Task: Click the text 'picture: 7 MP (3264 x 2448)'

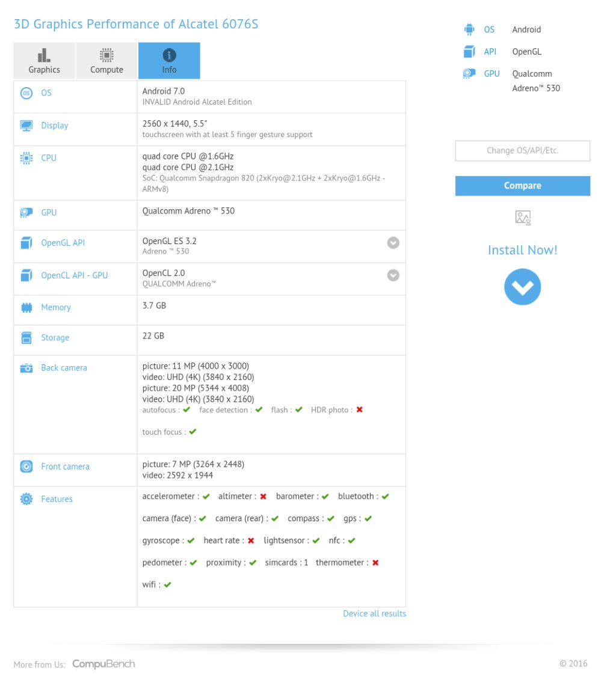Action: (193, 464)
